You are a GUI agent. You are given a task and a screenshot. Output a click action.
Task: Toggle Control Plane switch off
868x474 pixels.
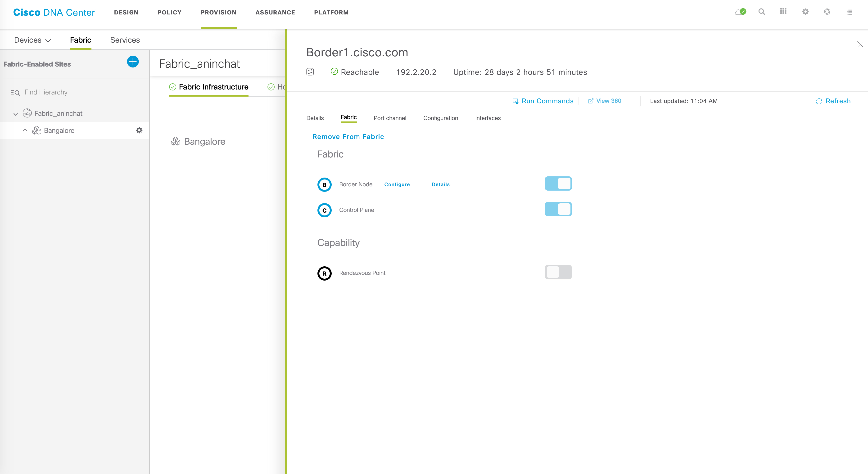tap(558, 209)
